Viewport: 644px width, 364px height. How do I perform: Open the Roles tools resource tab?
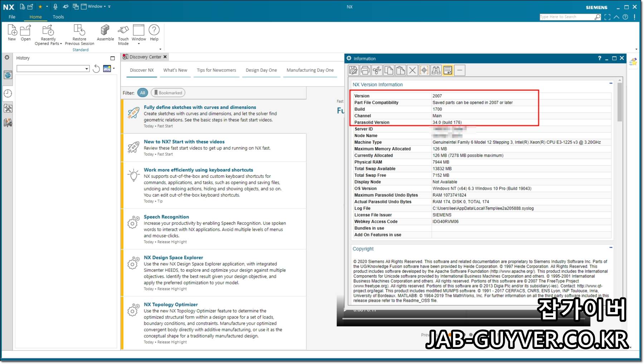pyautogui.click(x=8, y=108)
